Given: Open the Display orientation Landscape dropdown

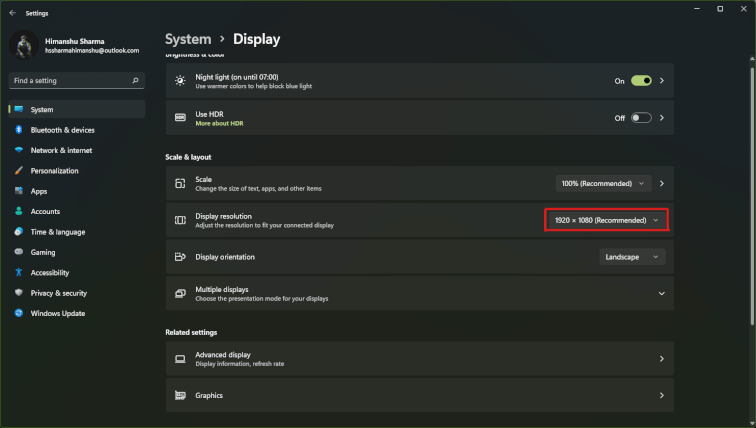Looking at the screenshot, I should 632,257.
